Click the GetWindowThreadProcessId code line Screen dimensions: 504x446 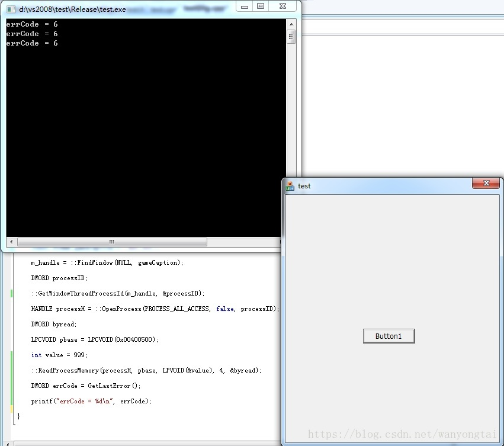(x=118, y=294)
